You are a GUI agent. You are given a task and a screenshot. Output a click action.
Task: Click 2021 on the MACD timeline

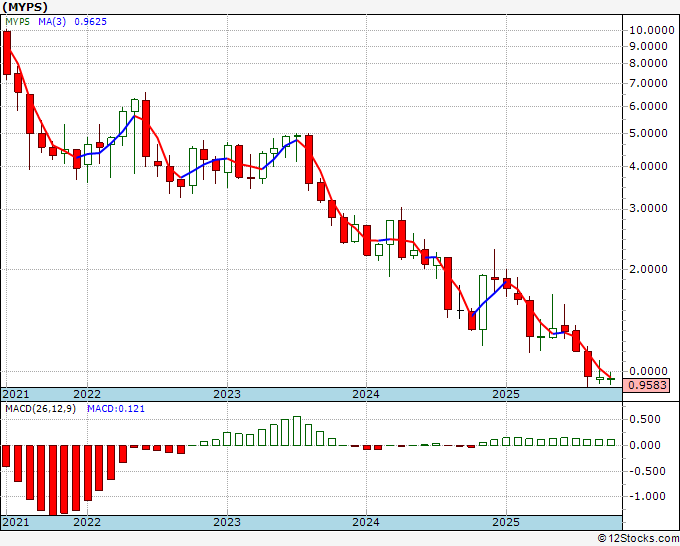coord(16,522)
